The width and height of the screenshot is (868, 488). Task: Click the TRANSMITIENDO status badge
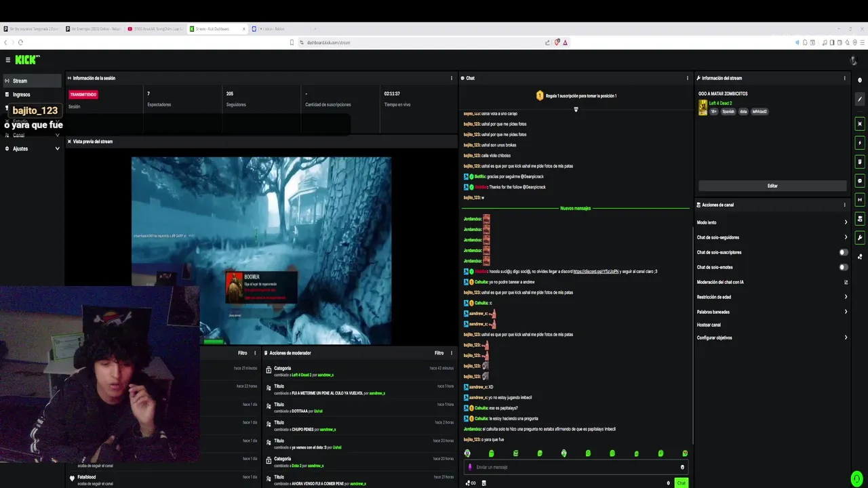tap(83, 94)
